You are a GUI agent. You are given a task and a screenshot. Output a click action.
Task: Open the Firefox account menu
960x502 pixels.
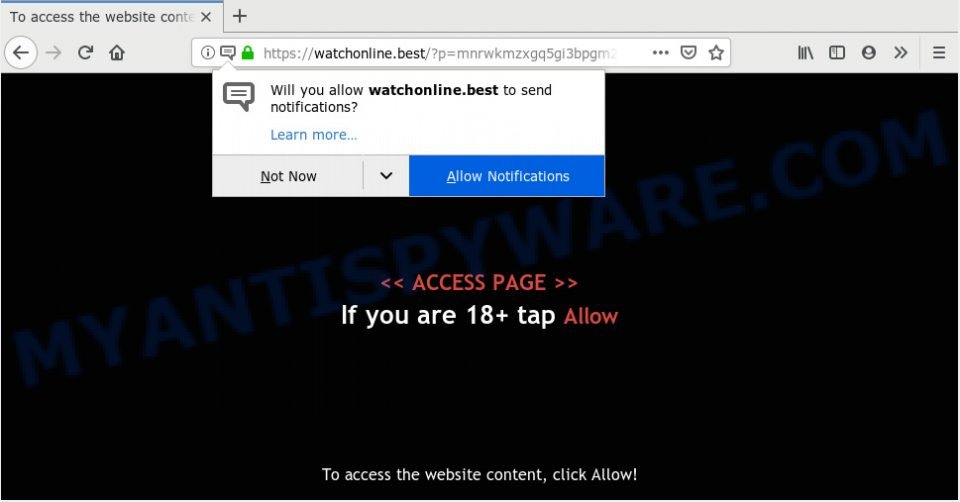[x=868, y=53]
